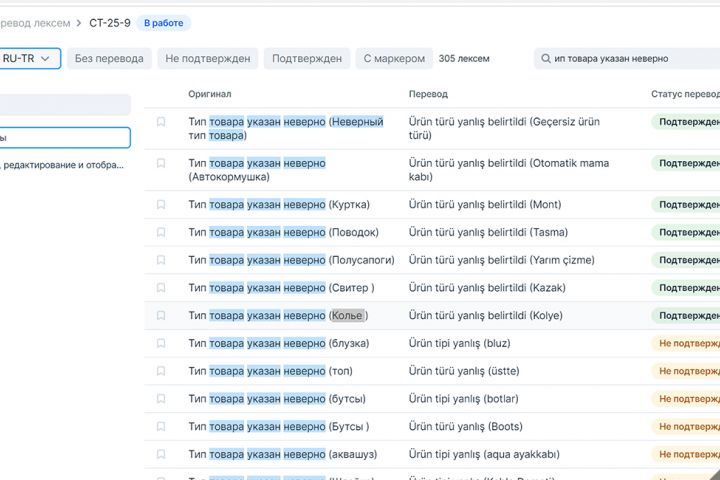The image size is (720, 480).
Task: Bookmark the lowercase (бутсы) lexeme row
Action: 161,399
